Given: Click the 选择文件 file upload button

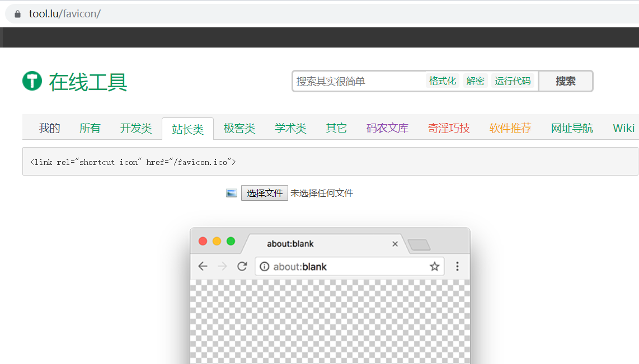Looking at the screenshot, I should point(264,192).
